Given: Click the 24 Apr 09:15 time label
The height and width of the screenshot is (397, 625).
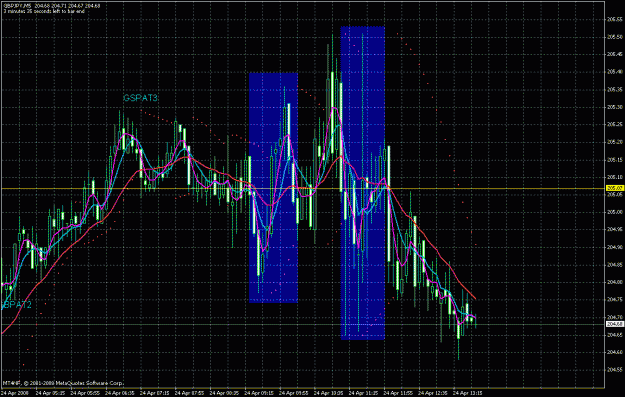Looking at the screenshot, I should point(259,393).
